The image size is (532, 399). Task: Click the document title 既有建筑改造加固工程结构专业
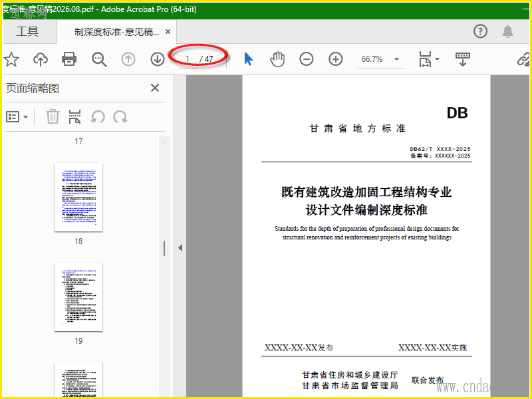[366, 192]
